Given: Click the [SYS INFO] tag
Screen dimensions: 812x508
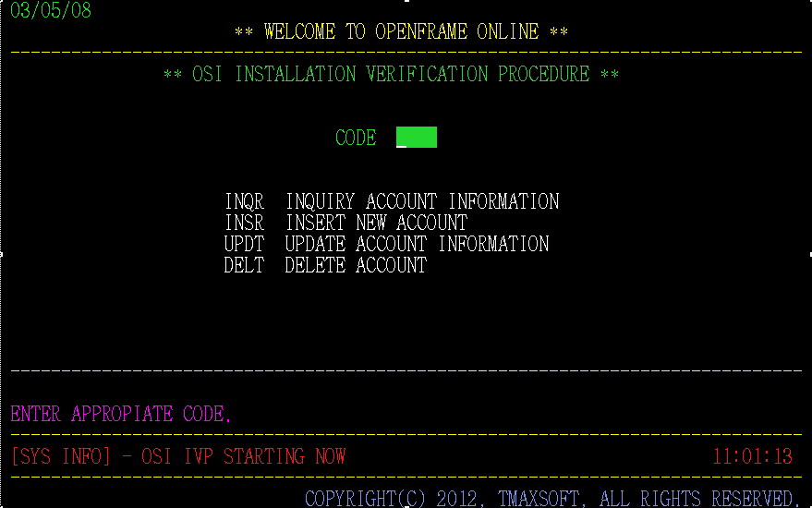Looking at the screenshot, I should [61, 456].
